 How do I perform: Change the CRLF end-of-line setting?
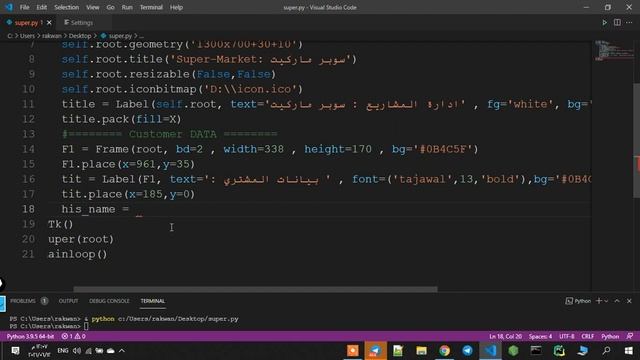click(588, 336)
